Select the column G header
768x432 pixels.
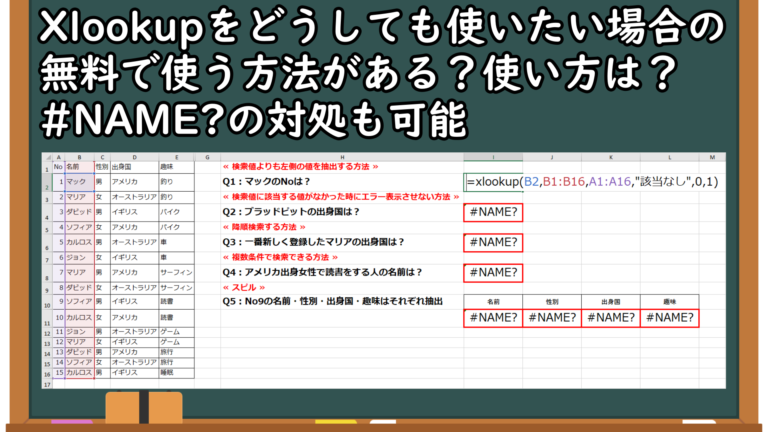tap(203, 158)
